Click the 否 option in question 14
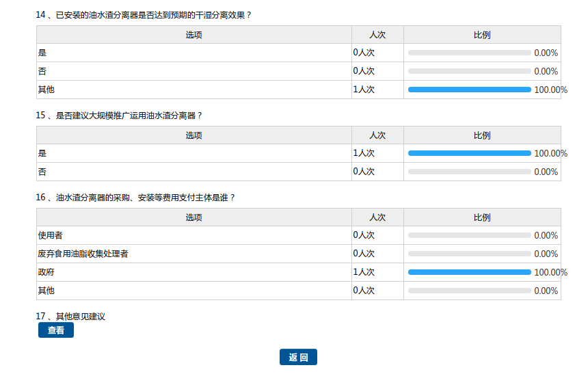This screenshot has width=588, height=374. pos(42,71)
